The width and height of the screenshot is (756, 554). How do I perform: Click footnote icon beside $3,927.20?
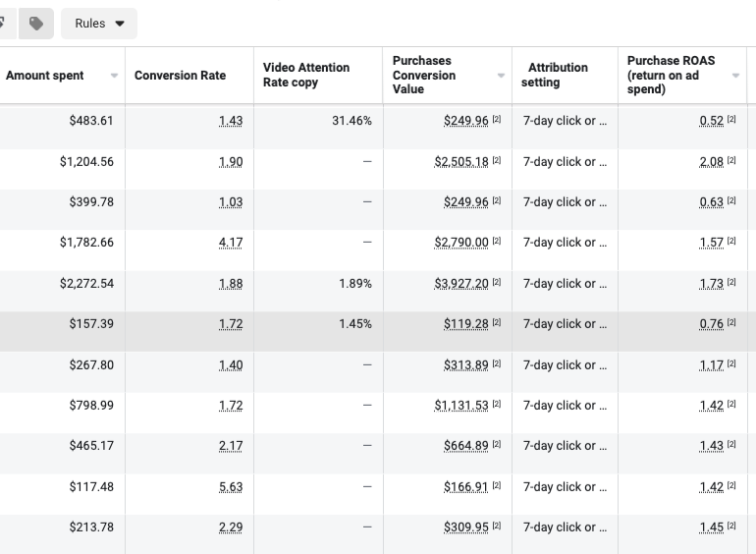click(497, 284)
